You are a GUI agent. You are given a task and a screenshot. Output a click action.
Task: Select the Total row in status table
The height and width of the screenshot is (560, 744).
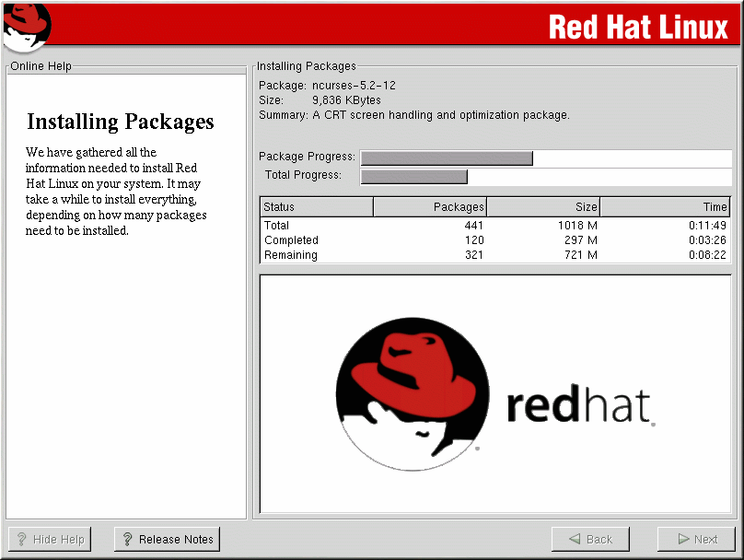pyautogui.click(x=495, y=226)
